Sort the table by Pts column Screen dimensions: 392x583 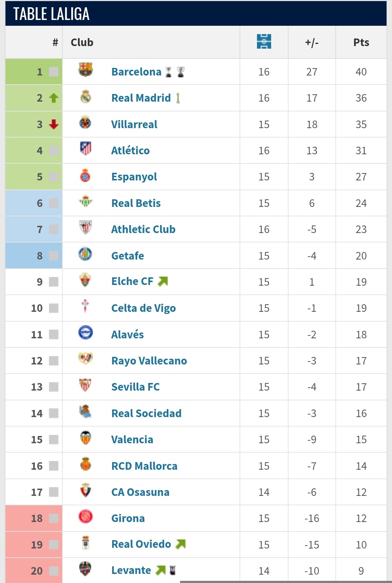point(361,42)
